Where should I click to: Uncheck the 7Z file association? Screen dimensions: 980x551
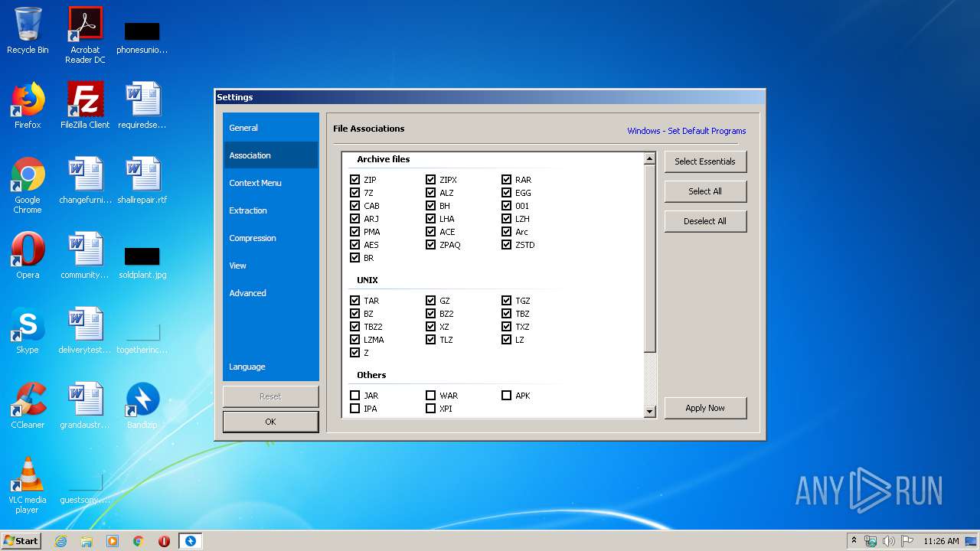click(354, 193)
